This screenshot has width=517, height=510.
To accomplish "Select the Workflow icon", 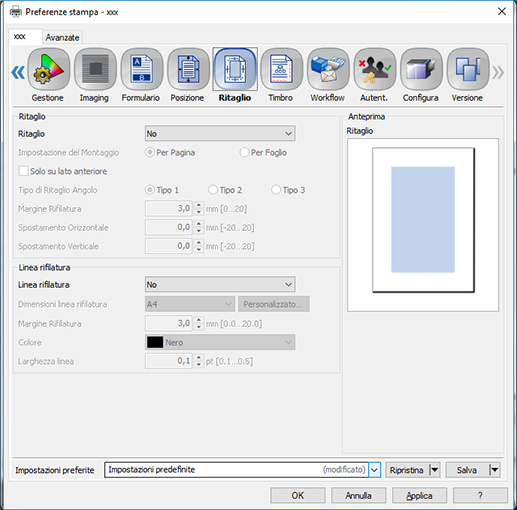I will [x=328, y=69].
